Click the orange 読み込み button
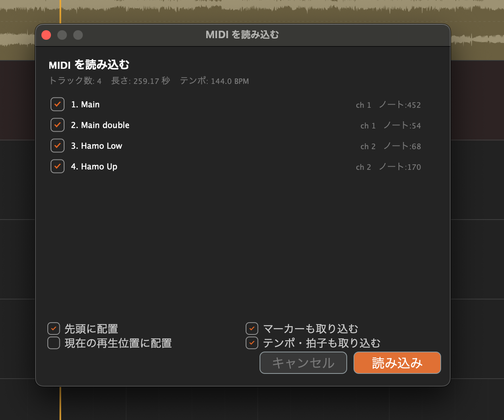The width and height of the screenshot is (504, 420). pyautogui.click(x=397, y=363)
